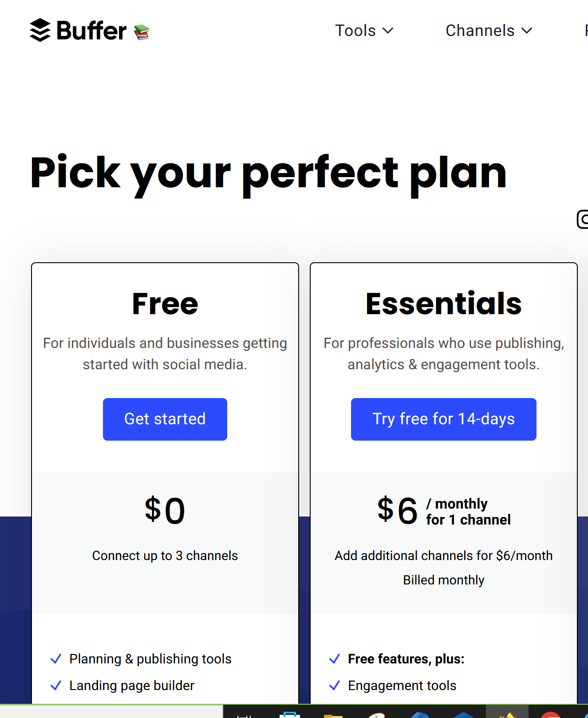Click checkmark beside Engagement tools
Viewport: 588px width, 718px height.
coord(335,686)
